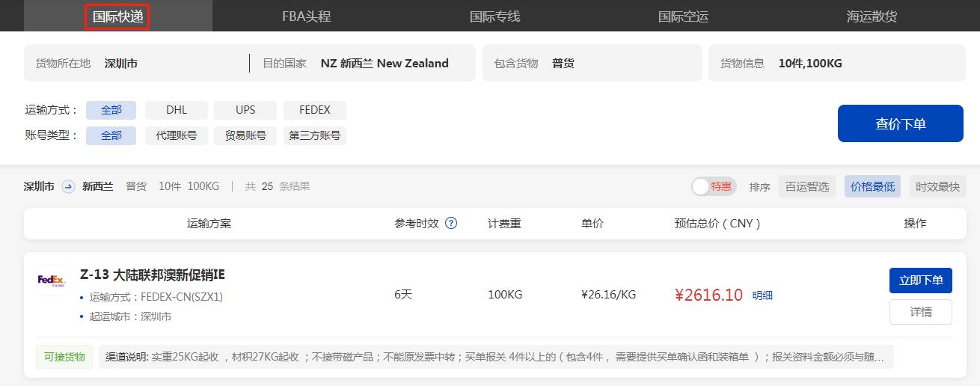Viewport: 980px width, 386px height.
Task: Select 全部 under 运输方式
Action: [111, 110]
